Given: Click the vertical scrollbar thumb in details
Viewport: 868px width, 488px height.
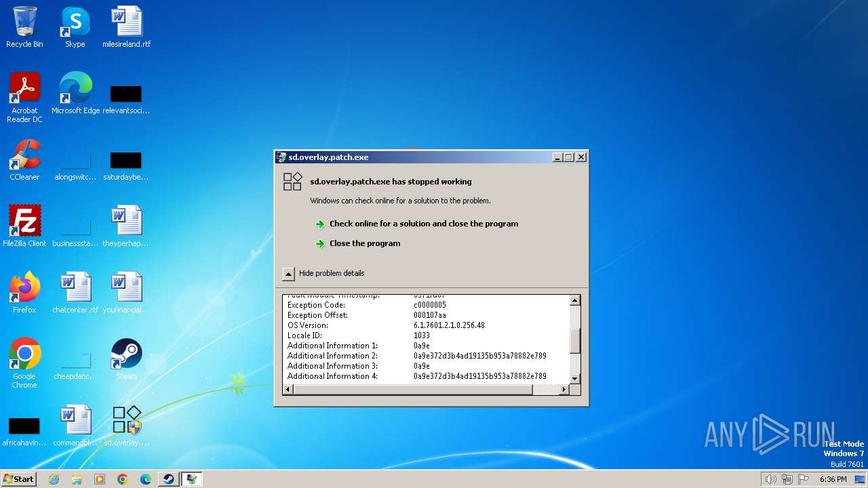Looking at the screenshot, I should pyautogui.click(x=574, y=341).
